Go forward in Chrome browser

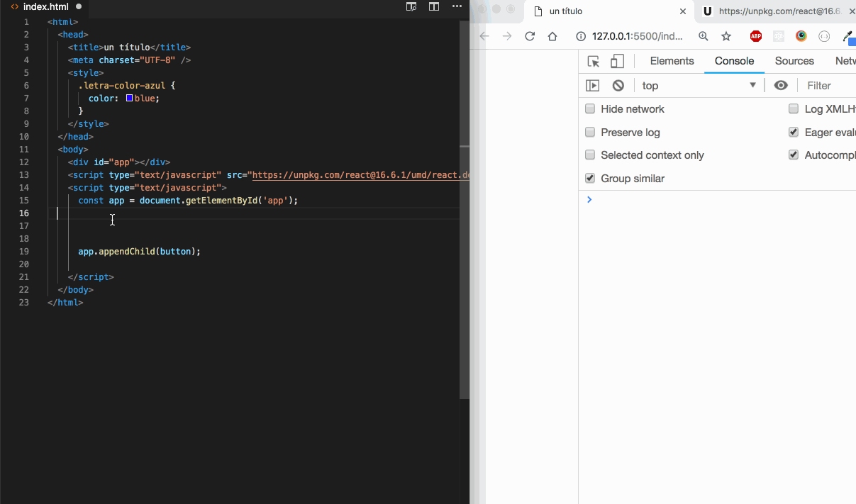point(507,36)
